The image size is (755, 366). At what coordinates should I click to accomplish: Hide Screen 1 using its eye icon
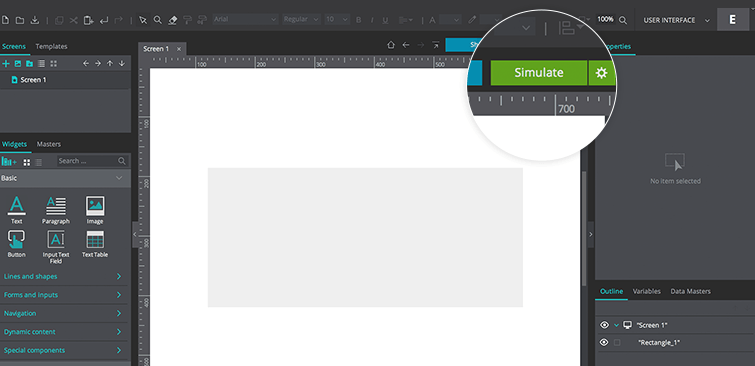click(x=604, y=325)
